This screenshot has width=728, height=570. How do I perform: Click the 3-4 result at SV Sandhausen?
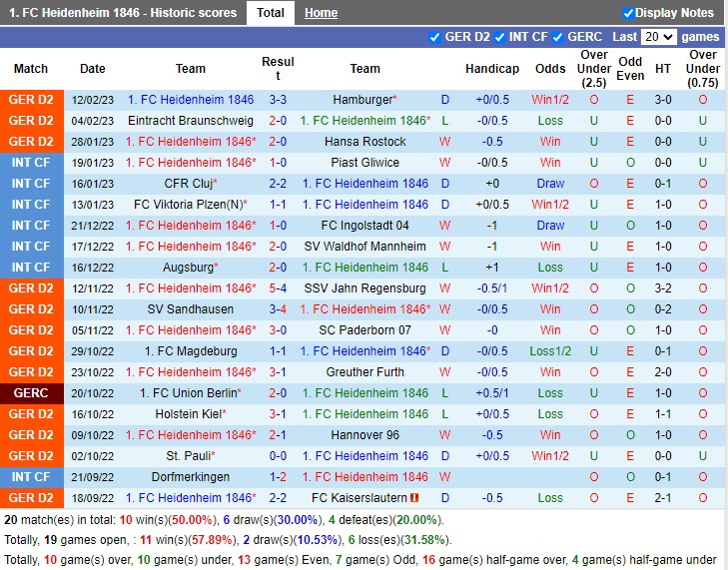278,309
